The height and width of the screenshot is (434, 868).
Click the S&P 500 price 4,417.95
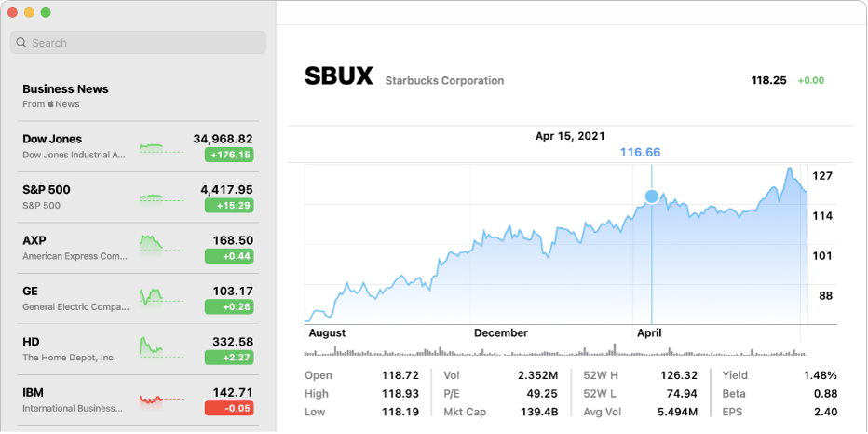(x=227, y=190)
